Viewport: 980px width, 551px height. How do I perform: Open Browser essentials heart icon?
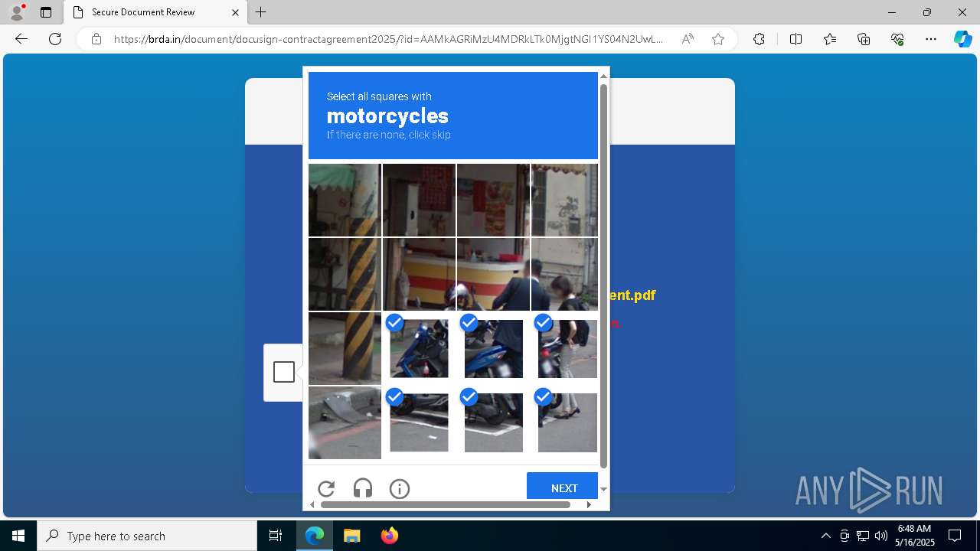tap(897, 39)
